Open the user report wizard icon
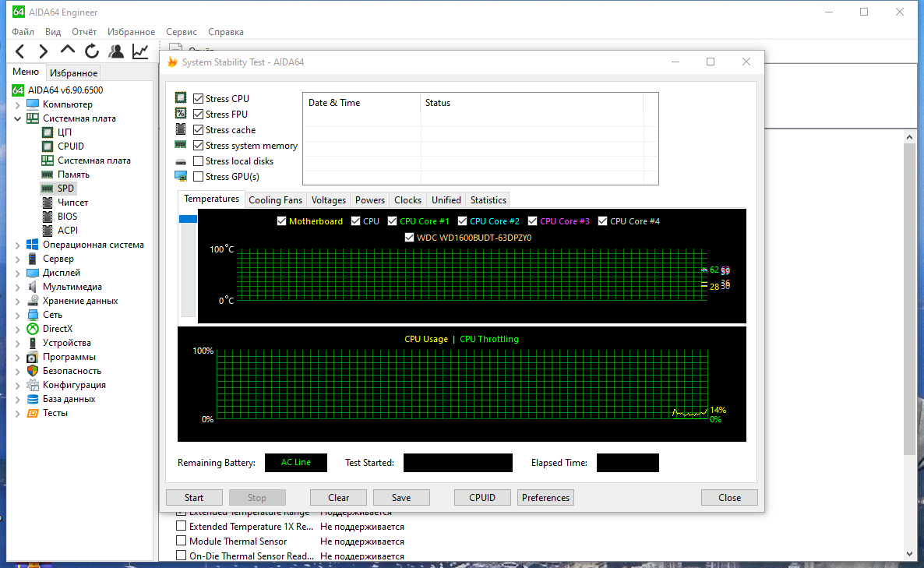Image resolution: width=924 pixels, height=568 pixels. point(116,52)
